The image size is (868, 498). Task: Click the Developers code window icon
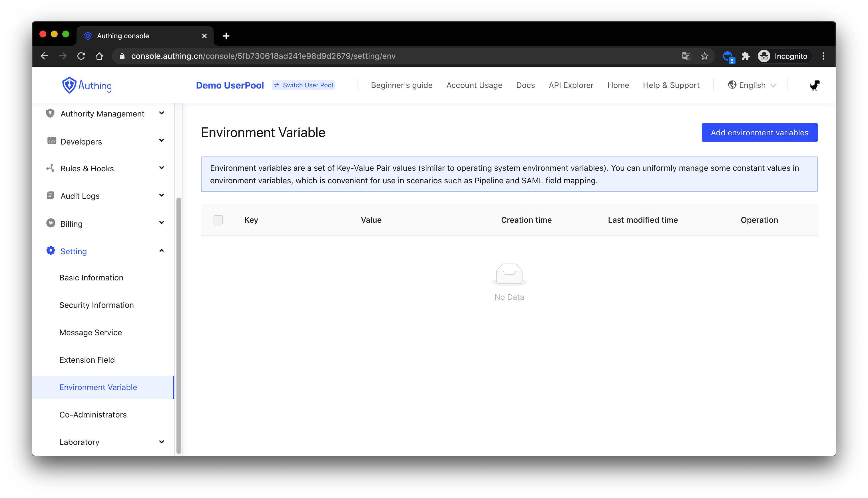(x=52, y=140)
